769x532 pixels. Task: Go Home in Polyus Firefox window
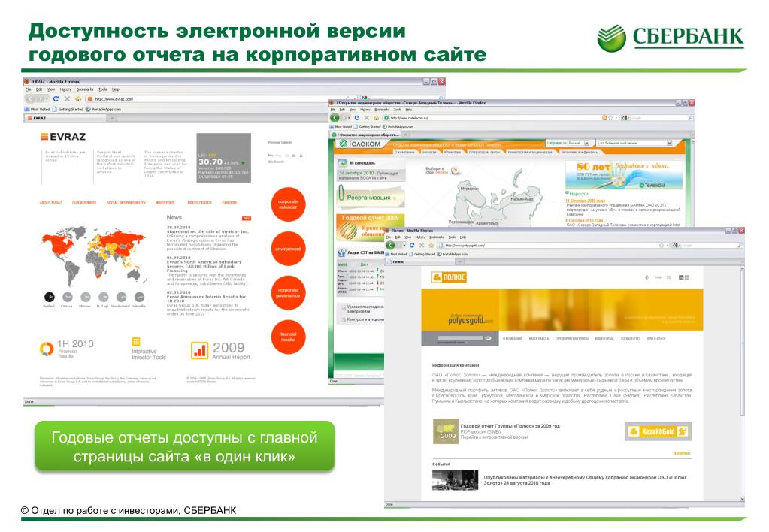431,245
